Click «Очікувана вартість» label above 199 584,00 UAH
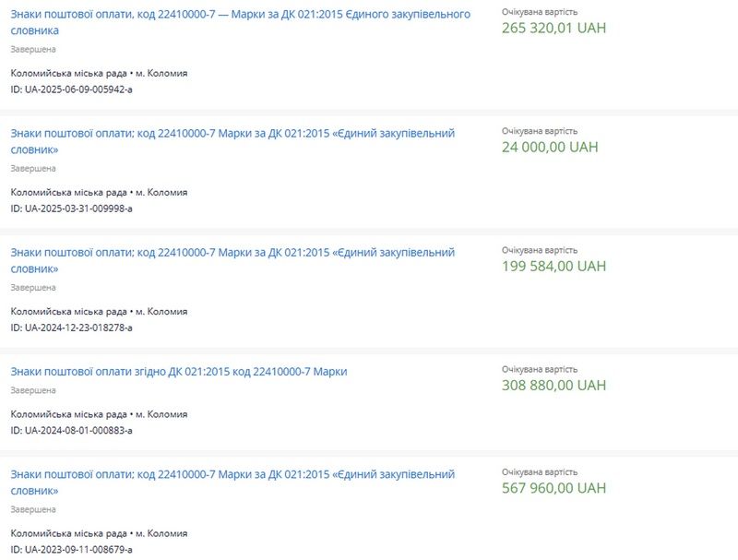The image size is (738, 560). coord(540,250)
